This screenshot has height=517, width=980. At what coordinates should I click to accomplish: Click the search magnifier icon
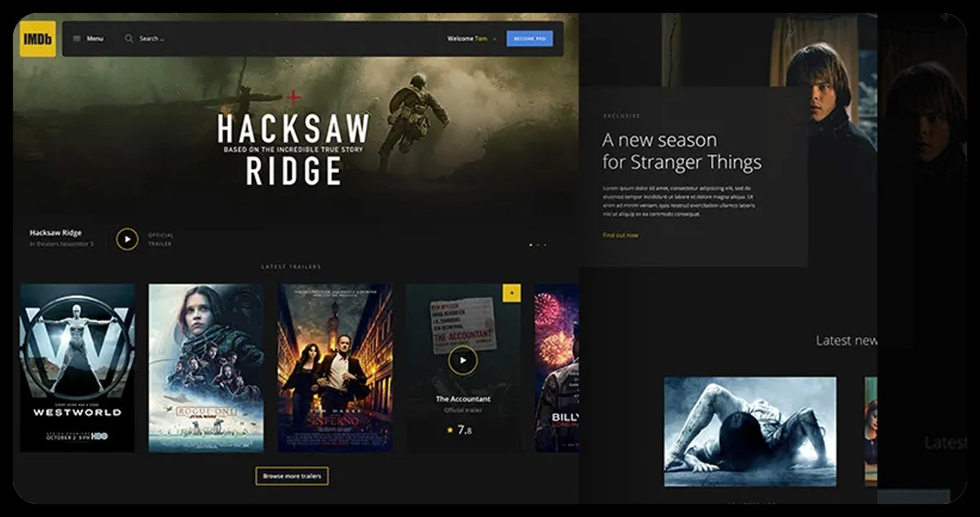coord(129,38)
